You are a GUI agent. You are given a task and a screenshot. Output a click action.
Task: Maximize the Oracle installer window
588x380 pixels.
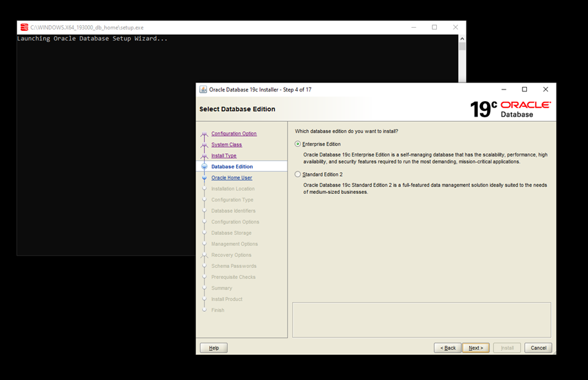click(x=524, y=90)
